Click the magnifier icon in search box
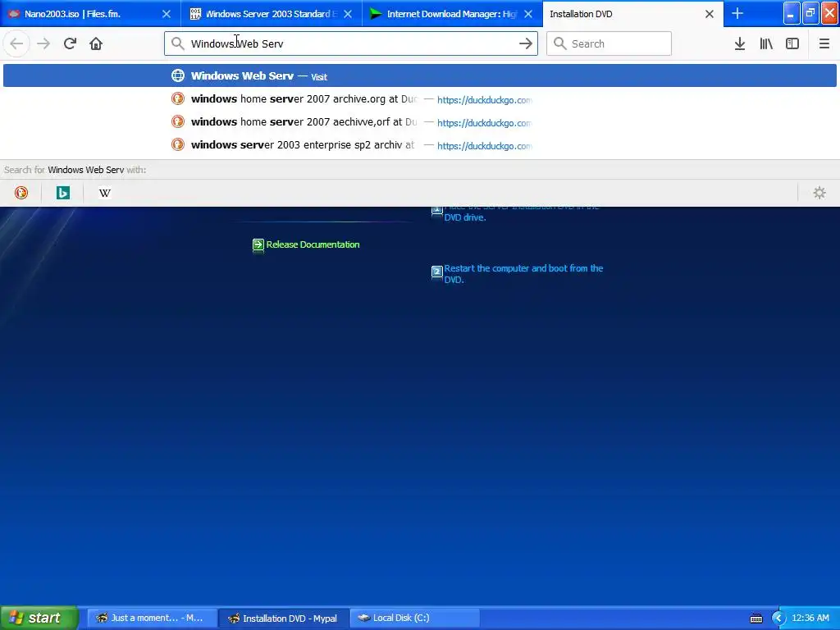840x630 pixels. tap(559, 43)
